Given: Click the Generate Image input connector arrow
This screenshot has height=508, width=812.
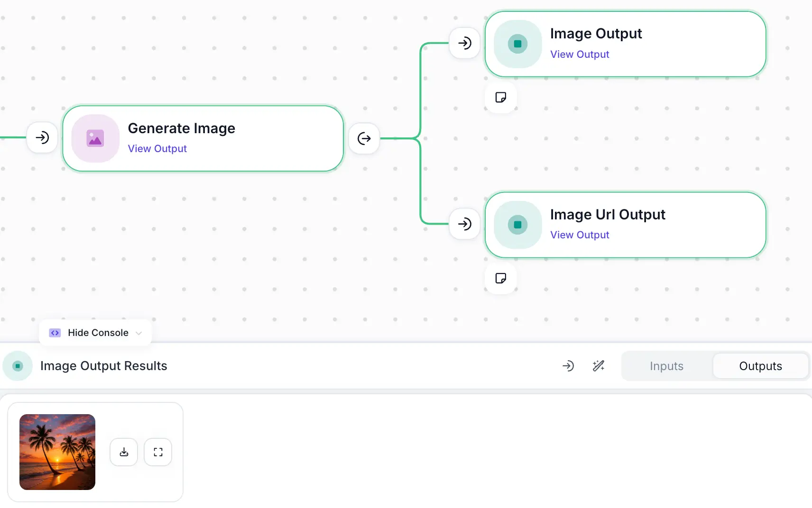Looking at the screenshot, I should point(42,138).
